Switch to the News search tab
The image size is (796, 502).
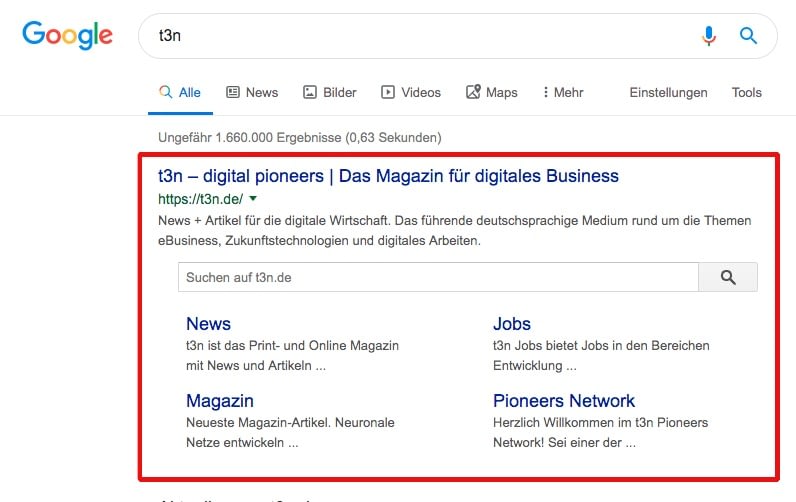[252, 92]
